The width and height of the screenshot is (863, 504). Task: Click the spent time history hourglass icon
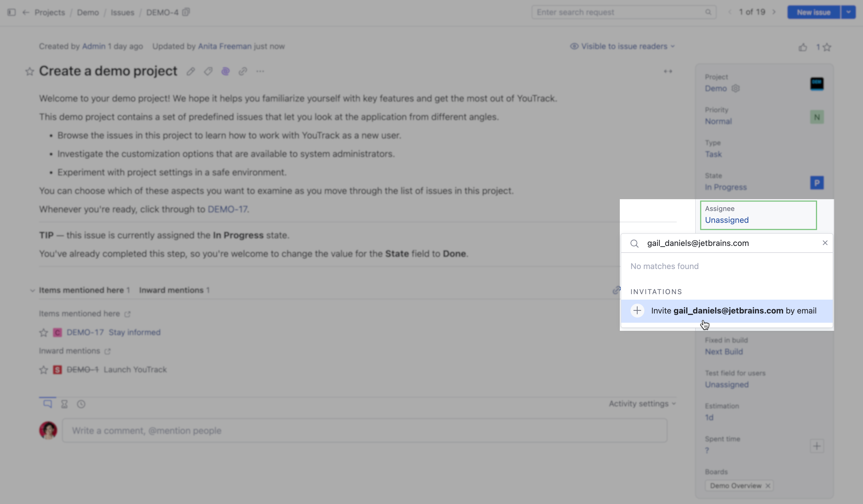[64, 404]
